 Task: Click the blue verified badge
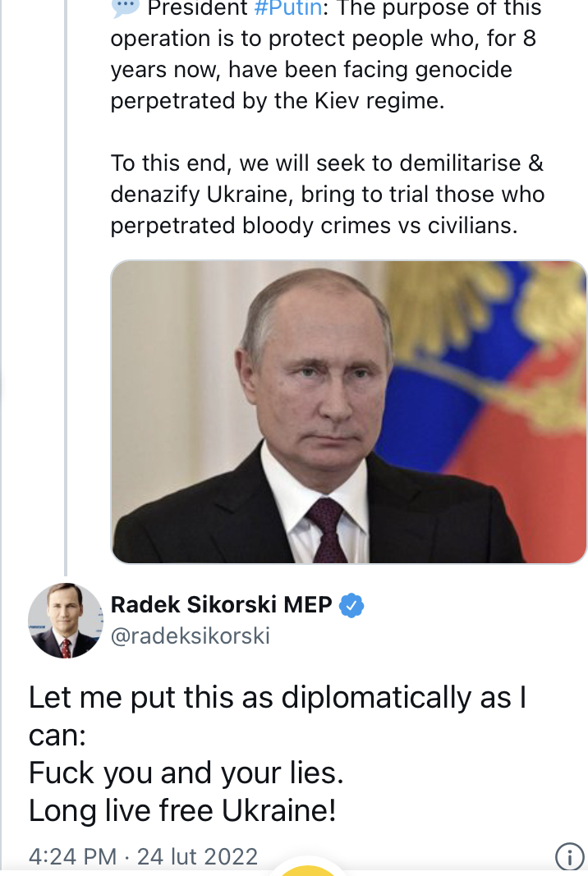tap(352, 606)
